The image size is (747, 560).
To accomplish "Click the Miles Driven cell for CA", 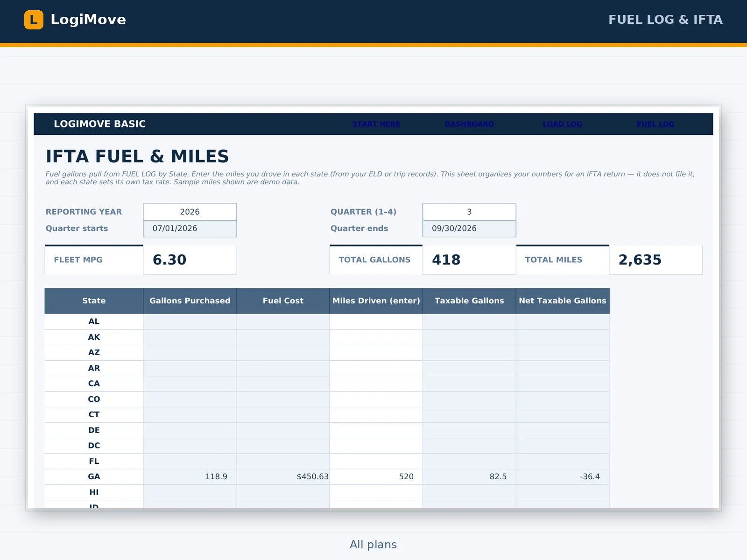I will 376,384.
